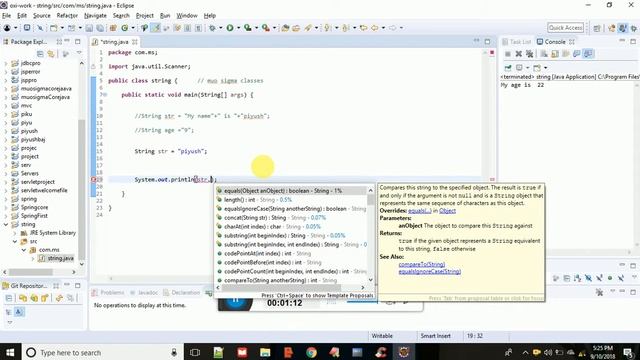Screen dimensions: 640x360
Task: Maximize the editor area
Action: 487,41
